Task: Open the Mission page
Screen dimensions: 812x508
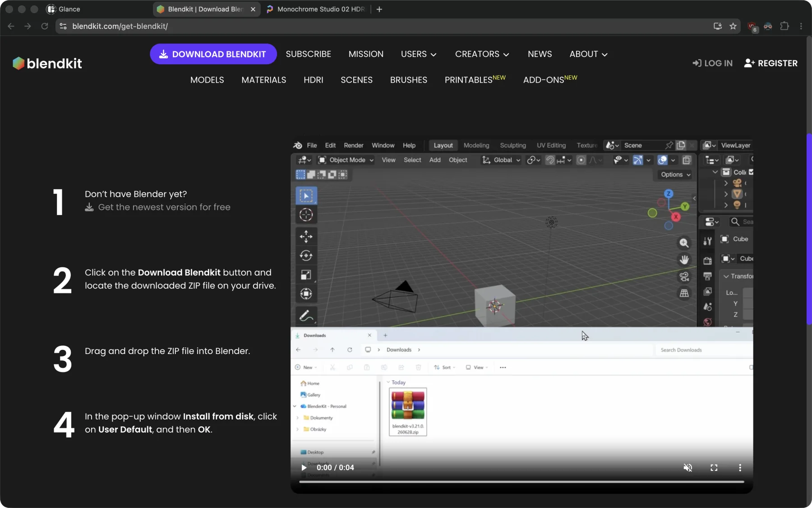Action: pyautogui.click(x=366, y=54)
